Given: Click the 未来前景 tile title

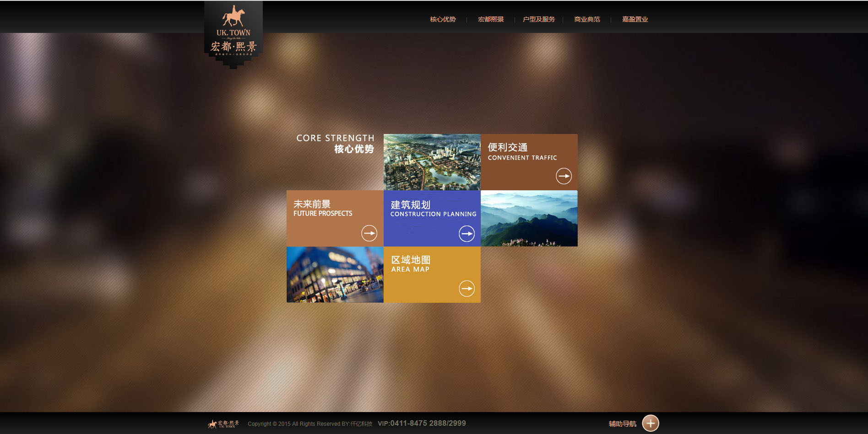Looking at the screenshot, I should click(312, 204).
